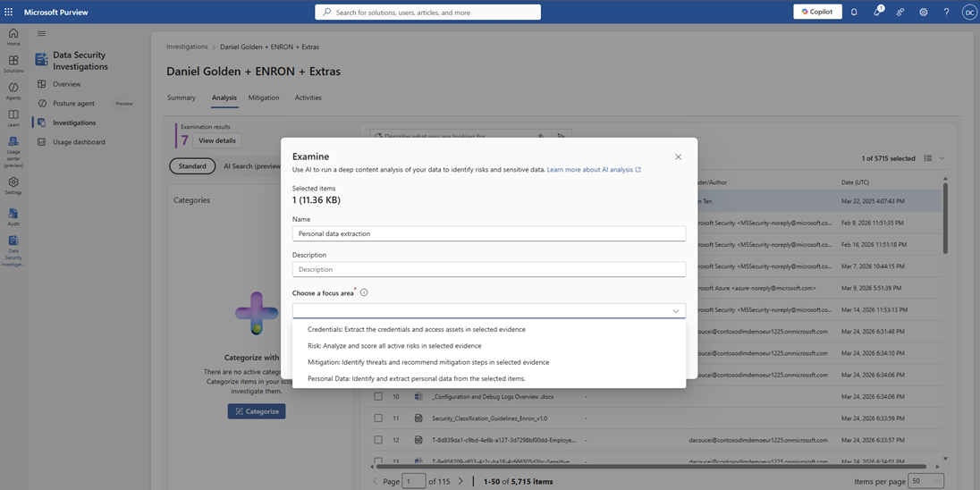
Task: Choose Mitigation focus area option
Action: [489, 362]
